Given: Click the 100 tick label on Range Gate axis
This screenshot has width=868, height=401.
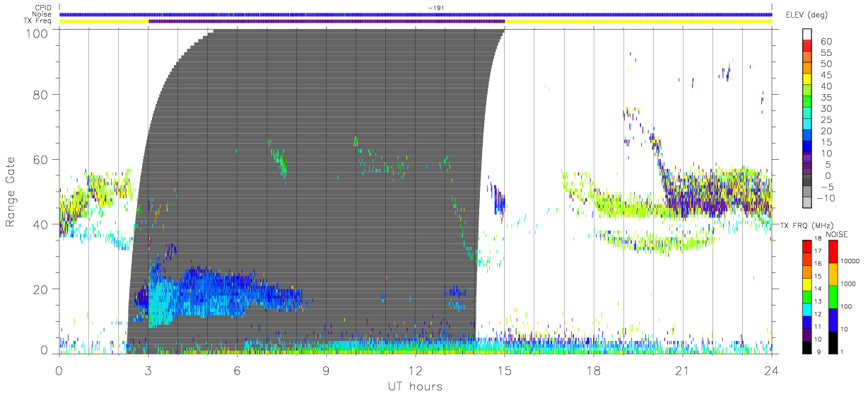Looking at the screenshot, I should point(36,33).
